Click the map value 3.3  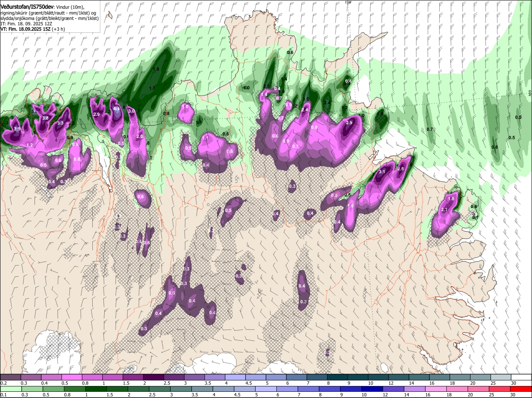coord(60,123)
